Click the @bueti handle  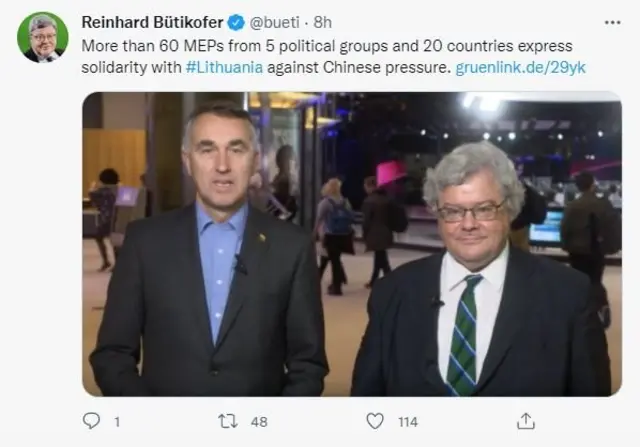[274, 22]
